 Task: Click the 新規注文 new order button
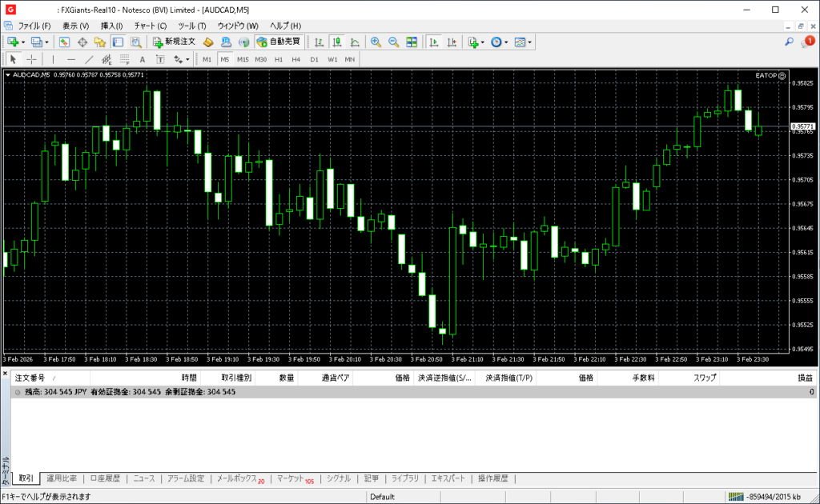[174, 42]
